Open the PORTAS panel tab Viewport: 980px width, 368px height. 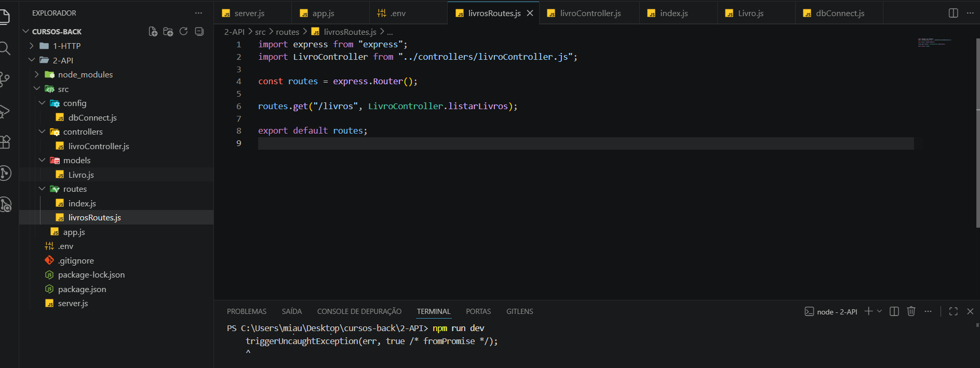pos(478,311)
